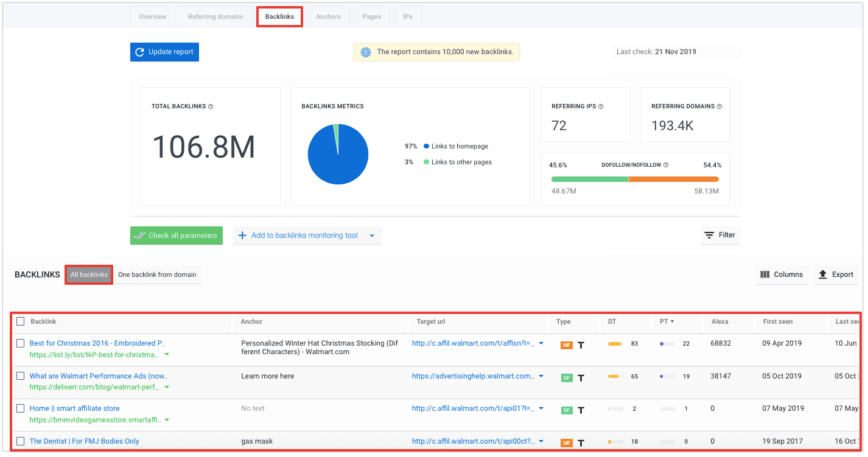
Task: Click the 106.8M total backlinks value
Action: click(204, 147)
